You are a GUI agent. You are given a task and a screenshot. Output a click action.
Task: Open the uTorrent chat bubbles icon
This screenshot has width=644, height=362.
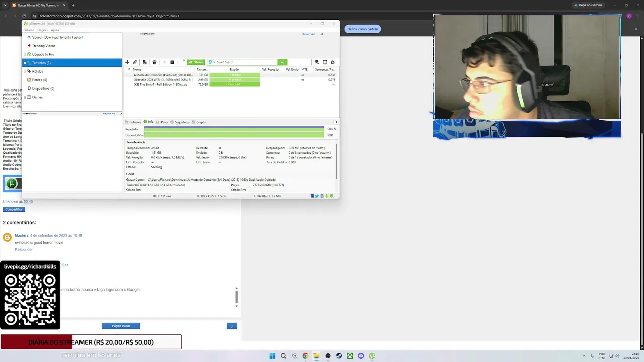pos(317,62)
